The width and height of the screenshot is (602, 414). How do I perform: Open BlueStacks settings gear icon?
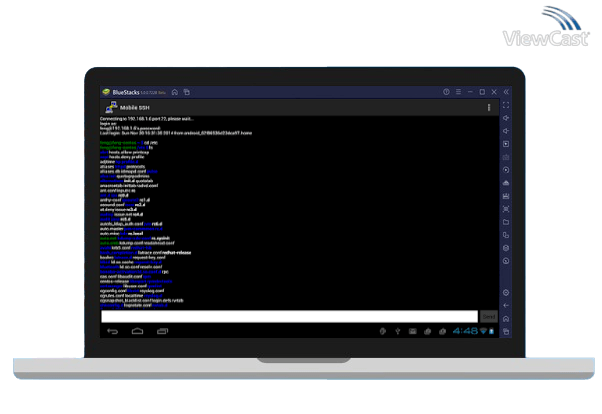click(506, 293)
